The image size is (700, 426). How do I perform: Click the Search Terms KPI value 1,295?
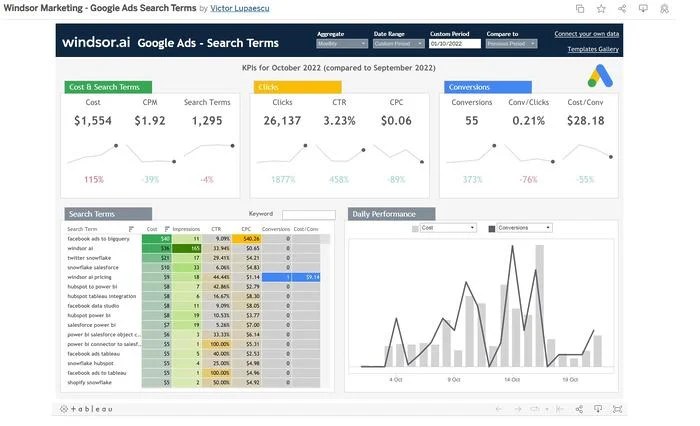click(x=207, y=121)
